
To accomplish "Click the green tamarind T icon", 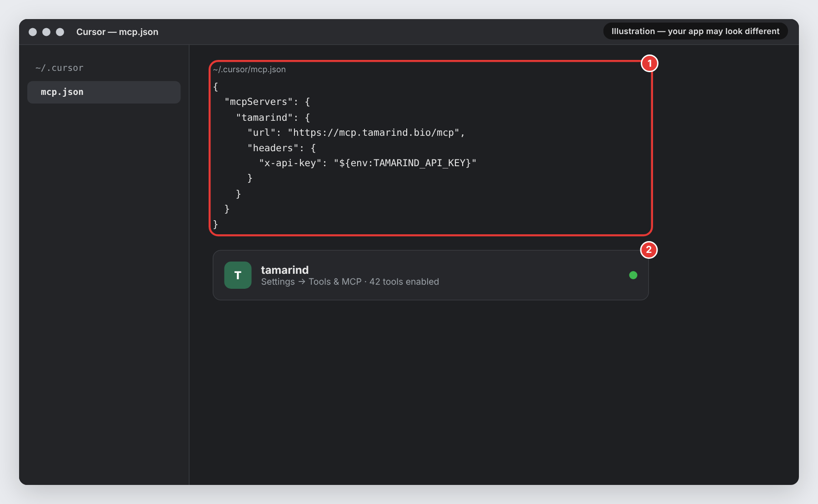I will pos(238,275).
